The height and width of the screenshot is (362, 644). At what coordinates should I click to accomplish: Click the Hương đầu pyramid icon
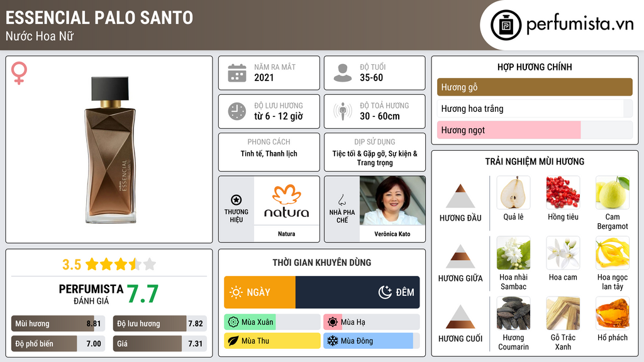click(460, 196)
